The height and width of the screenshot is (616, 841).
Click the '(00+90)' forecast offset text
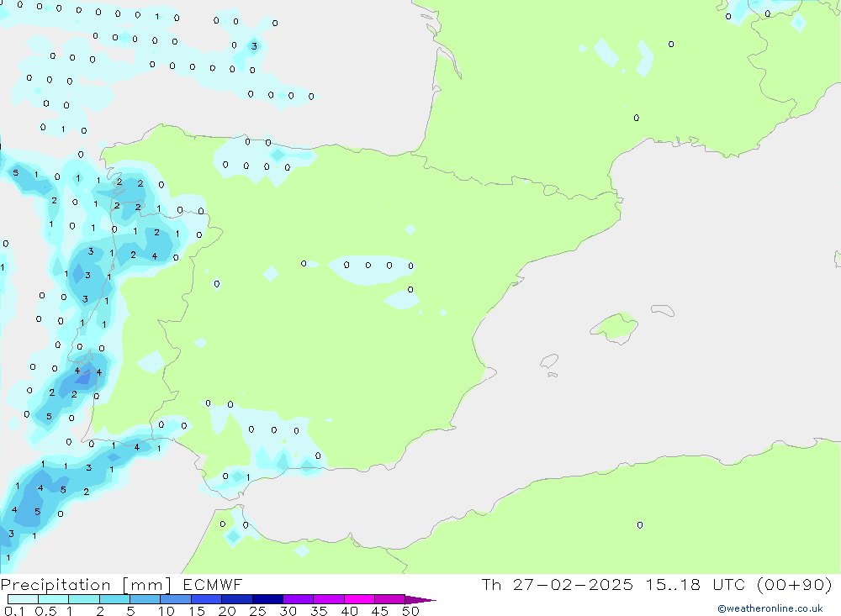(x=795, y=584)
